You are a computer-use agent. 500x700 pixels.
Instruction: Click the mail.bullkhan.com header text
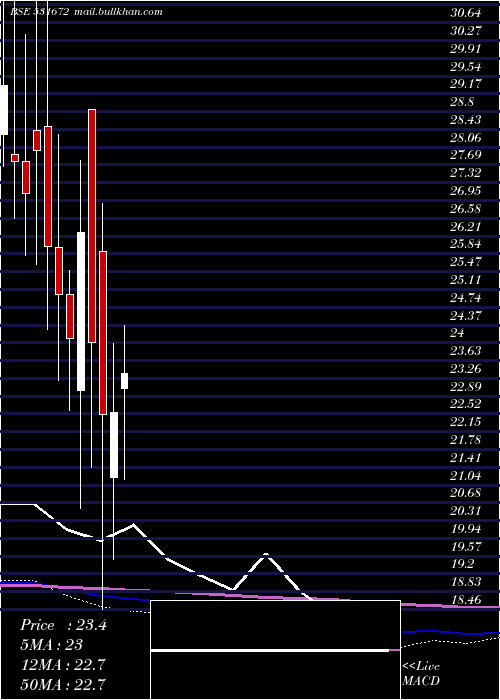(x=117, y=12)
